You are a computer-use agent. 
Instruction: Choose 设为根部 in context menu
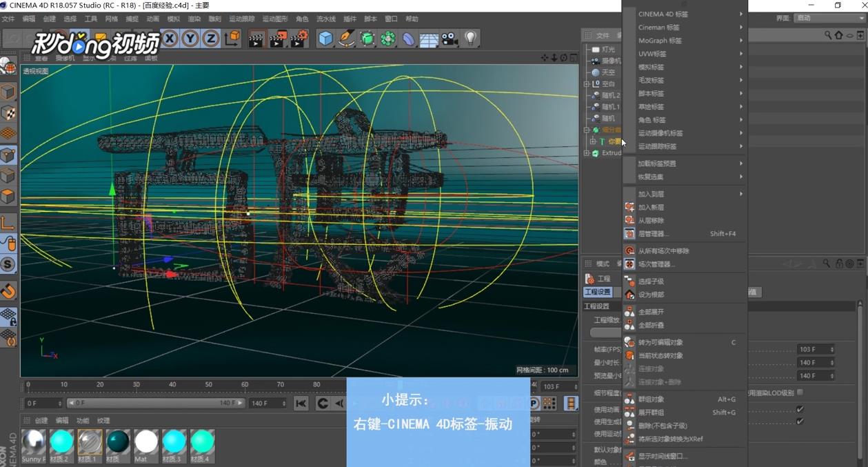(685, 295)
